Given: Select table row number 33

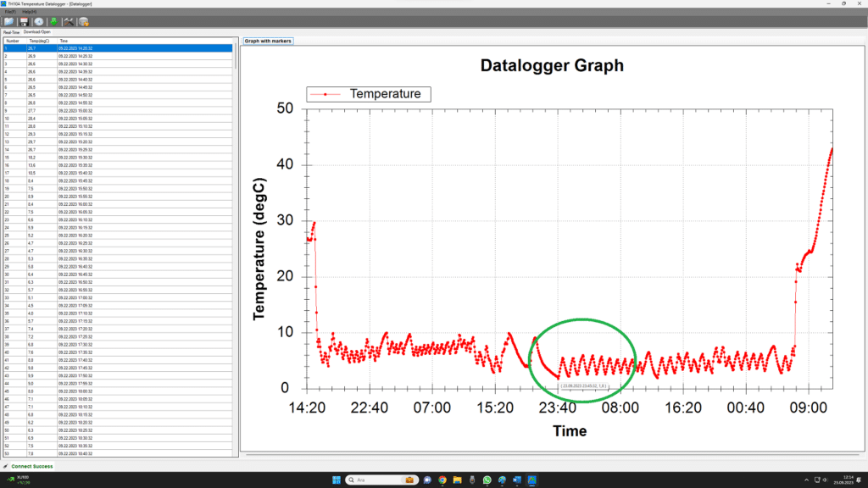Looking at the screenshot, I should pyautogui.click(x=118, y=297).
